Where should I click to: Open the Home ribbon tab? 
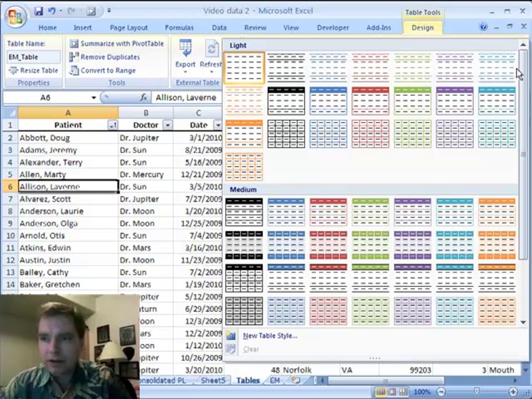48,28
